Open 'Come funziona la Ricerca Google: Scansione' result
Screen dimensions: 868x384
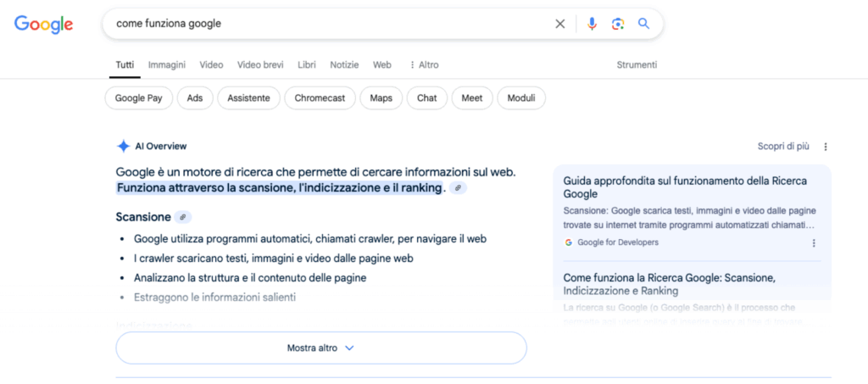pyautogui.click(x=670, y=284)
